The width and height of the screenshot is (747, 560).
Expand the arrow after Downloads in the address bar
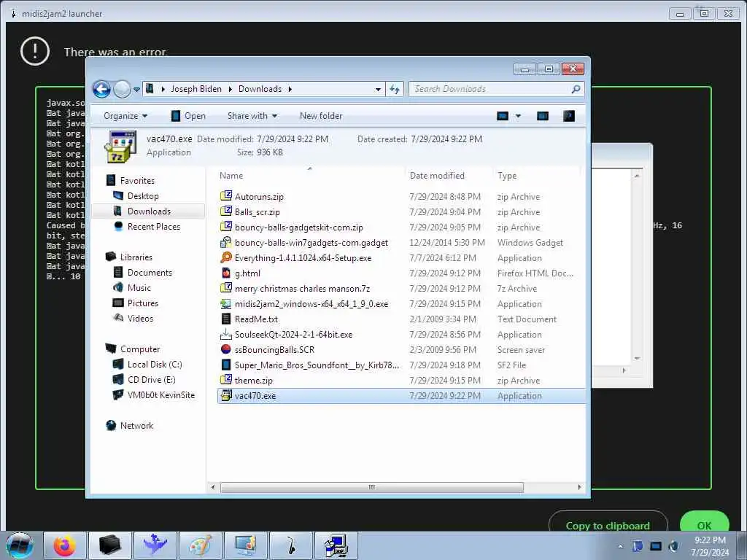[x=290, y=89]
